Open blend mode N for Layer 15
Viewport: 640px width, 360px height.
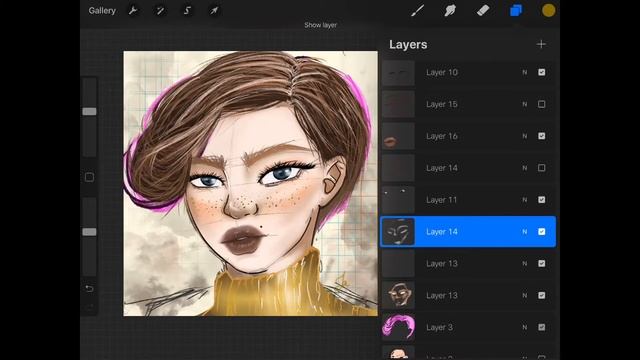click(x=524, y=104)
